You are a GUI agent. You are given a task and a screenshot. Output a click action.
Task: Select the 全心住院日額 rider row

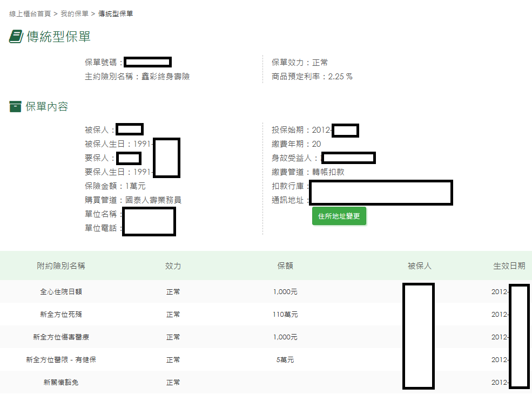[60, 292]
